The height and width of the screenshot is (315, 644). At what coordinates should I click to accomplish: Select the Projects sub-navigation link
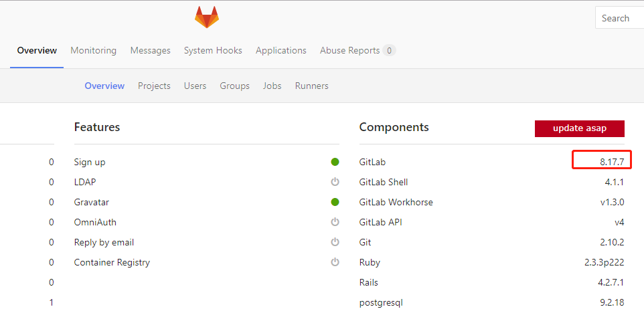point(154,86)
